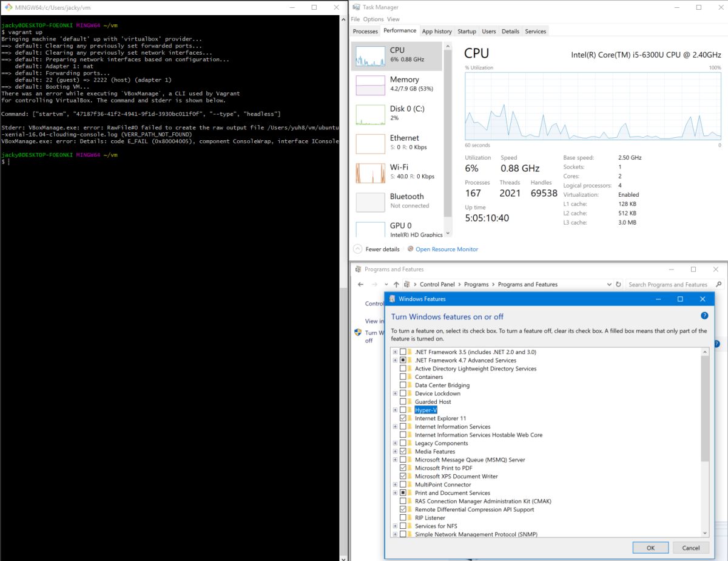Uncheck the Microsoft Print to PDF checkbox
The width and height of the screenshot is (728, 561).
(403, 468)
